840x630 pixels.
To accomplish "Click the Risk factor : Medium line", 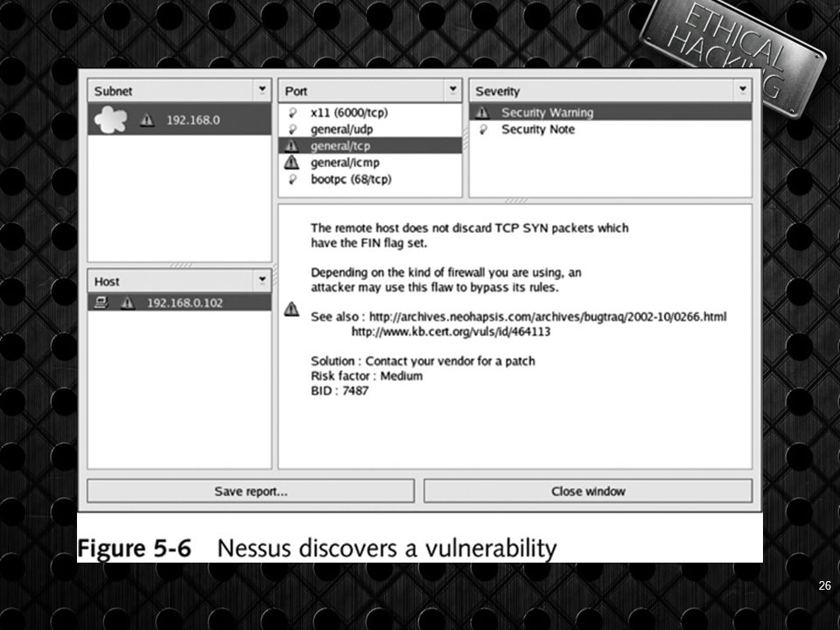I will click(367, 375).
